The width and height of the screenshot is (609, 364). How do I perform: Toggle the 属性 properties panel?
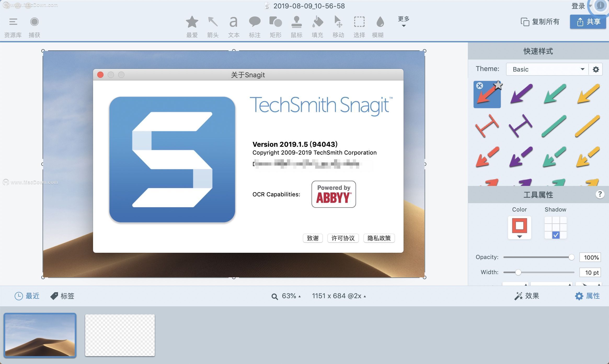(587, 296)
